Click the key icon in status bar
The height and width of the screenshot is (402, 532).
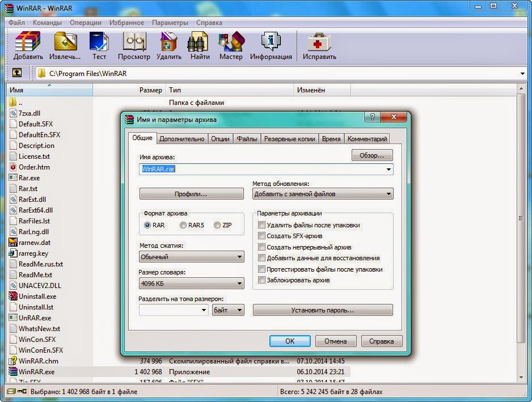22,391
